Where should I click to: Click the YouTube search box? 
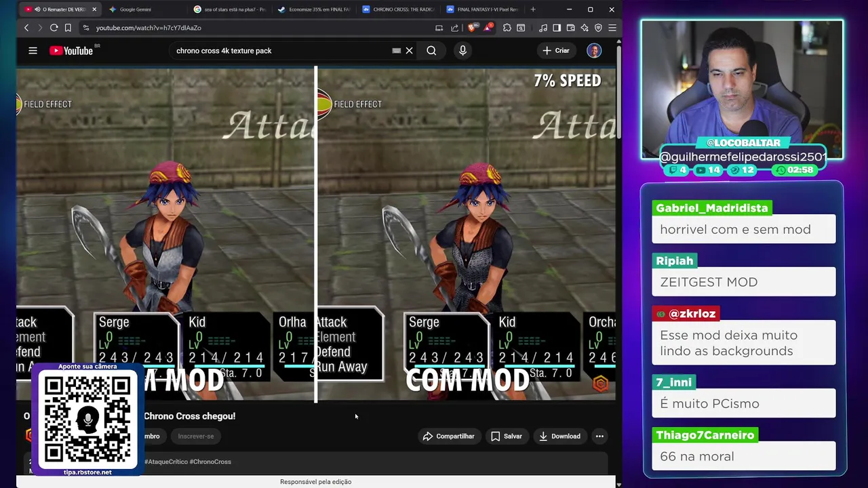tap(281, 51)
